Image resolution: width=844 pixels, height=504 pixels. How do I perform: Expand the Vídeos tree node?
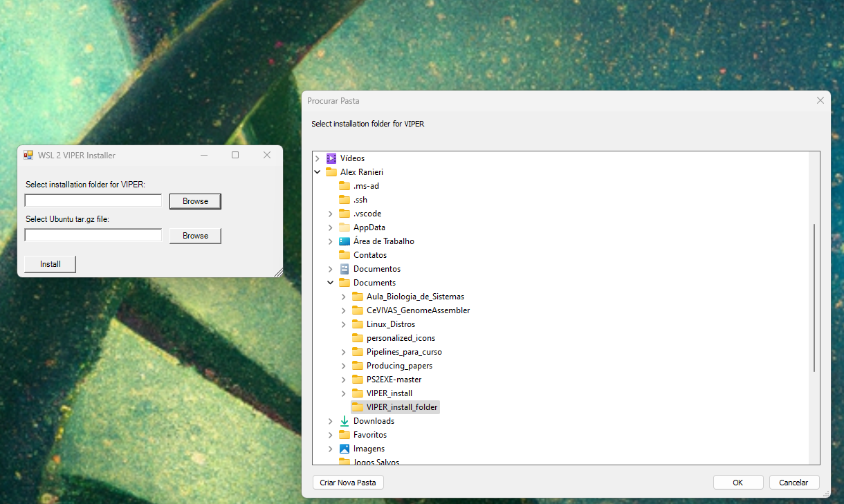(318, 158)
